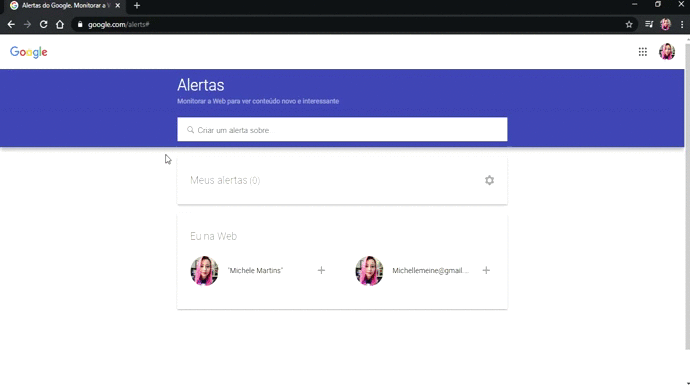
Task: Reload the Google Alerts page
Action: pyautogui.click(x=44, y=25)
